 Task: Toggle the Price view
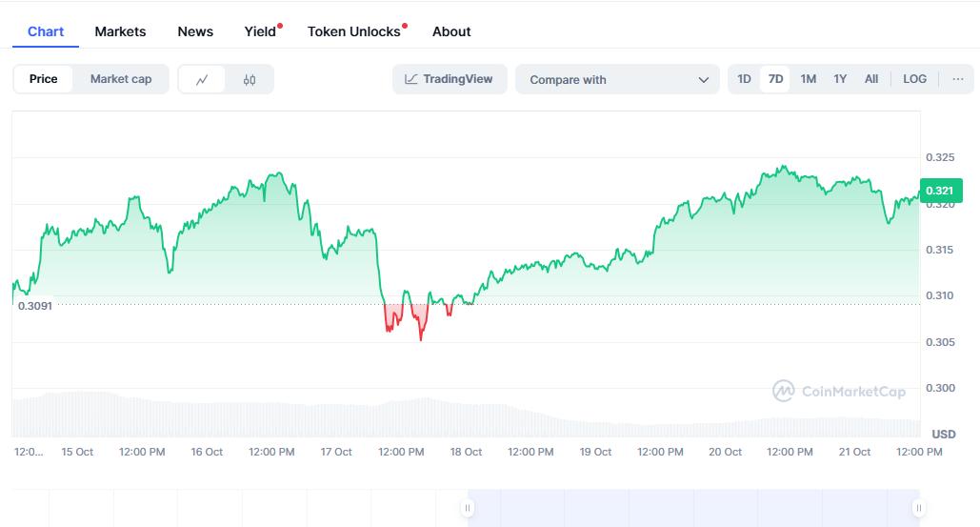point(43,79)
